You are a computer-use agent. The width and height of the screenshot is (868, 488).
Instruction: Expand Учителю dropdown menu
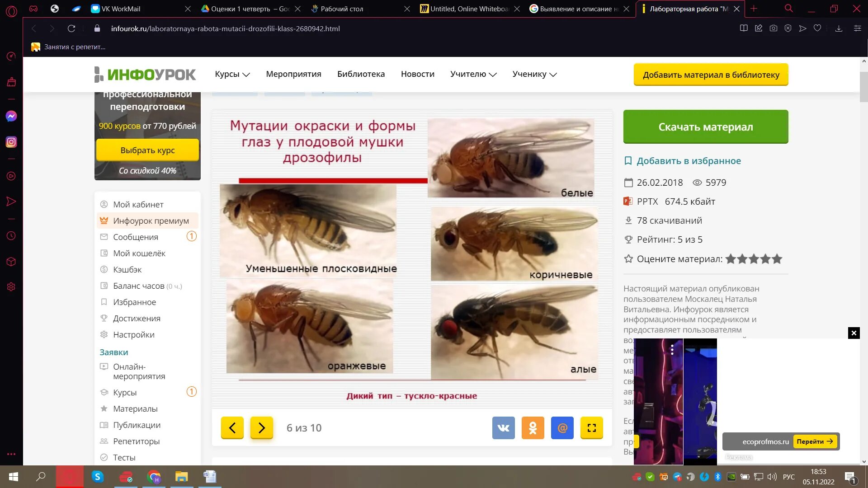[x=473, y=74]
